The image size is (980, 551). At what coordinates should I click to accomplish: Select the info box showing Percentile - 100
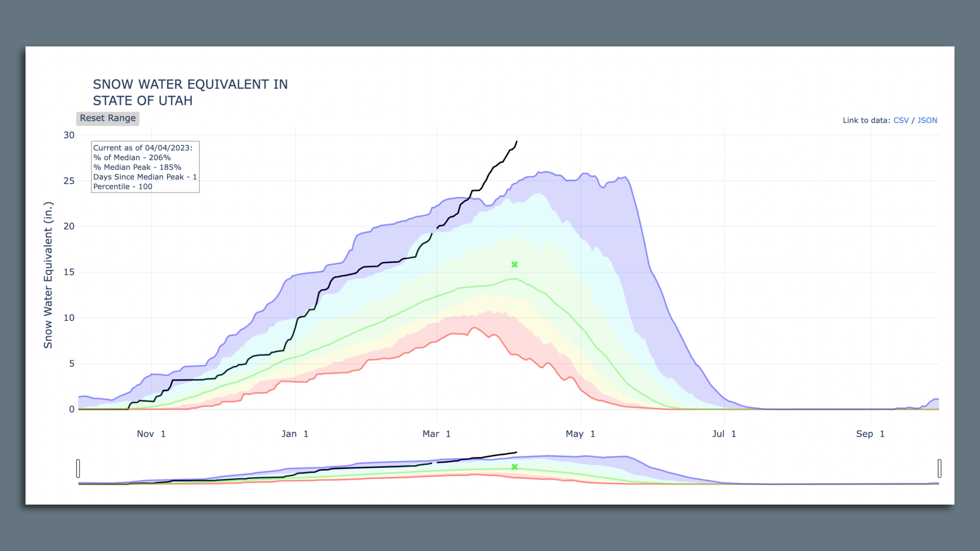[x=145, y=167]
